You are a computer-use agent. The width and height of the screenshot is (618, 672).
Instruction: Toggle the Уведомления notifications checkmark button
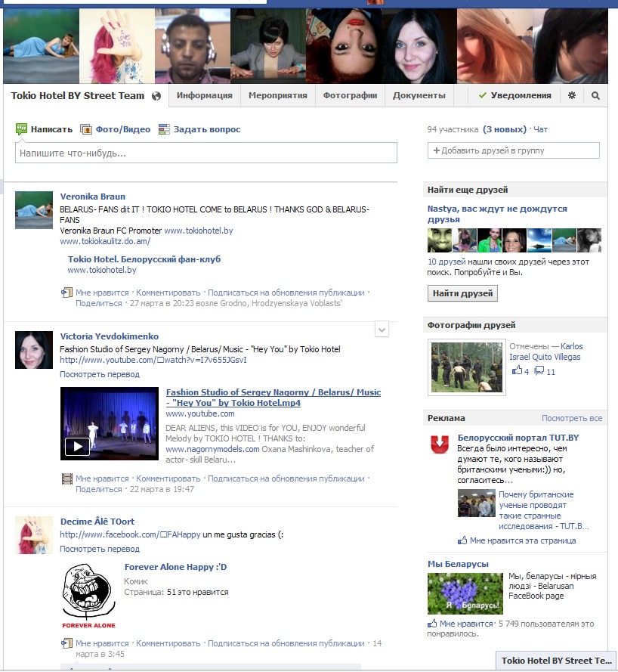coord(514,95)
